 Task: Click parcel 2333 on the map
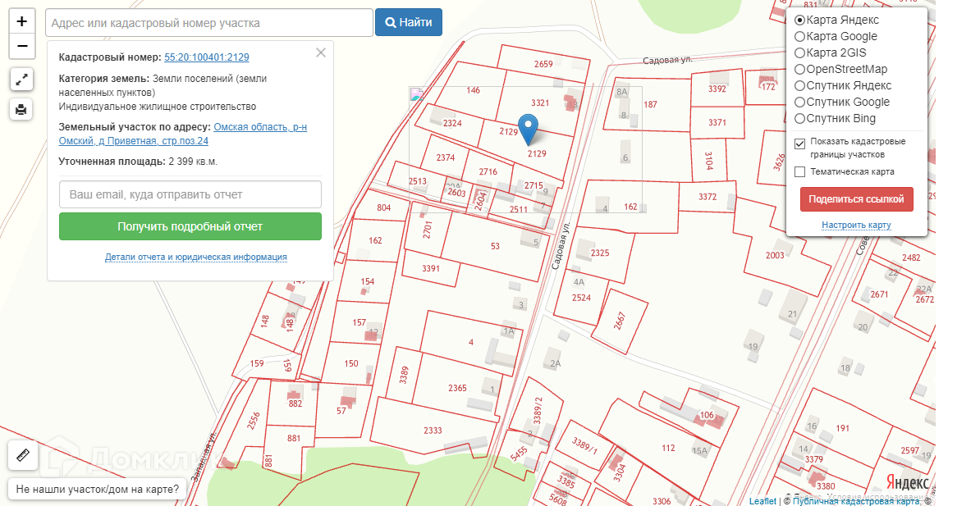pos(433,431)
